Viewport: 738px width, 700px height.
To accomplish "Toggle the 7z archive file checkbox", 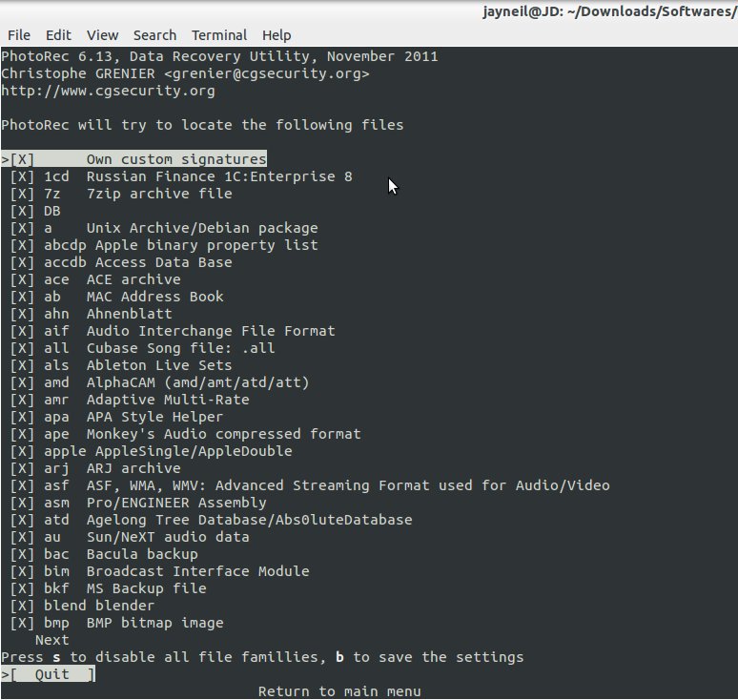I will [x=23, y=194].
